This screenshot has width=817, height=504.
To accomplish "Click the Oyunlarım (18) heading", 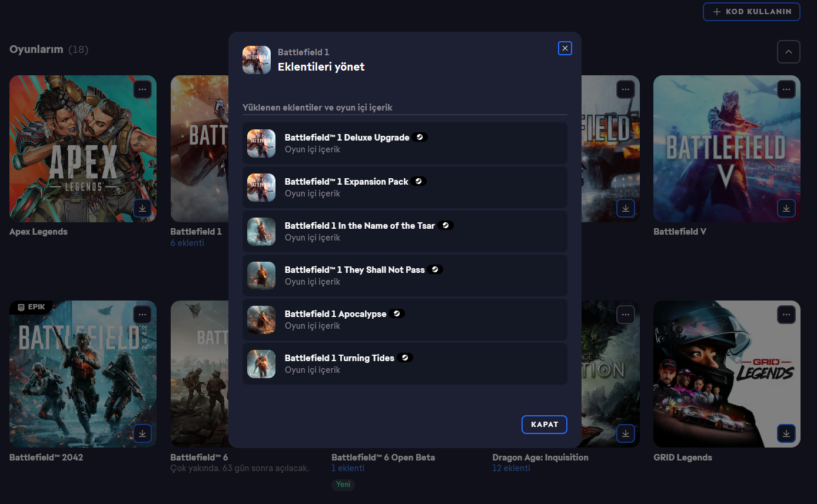I will (x=49, y=49).
